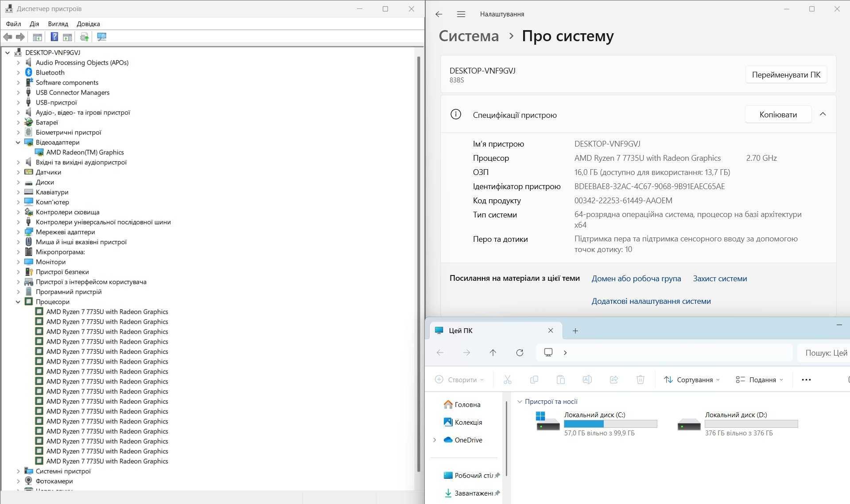This screenshot has height=504, width=850.
Task: Select Монітори in device tree
Action: [50, 262]
